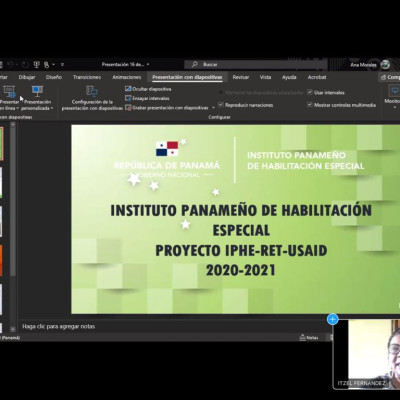
Task: Open Configuración de la presentación con diapositivas
Action: (x=92, y=98)
